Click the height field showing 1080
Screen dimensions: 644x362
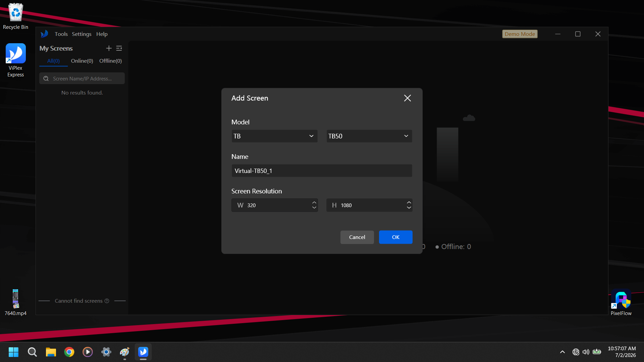[x=369, y=205]
